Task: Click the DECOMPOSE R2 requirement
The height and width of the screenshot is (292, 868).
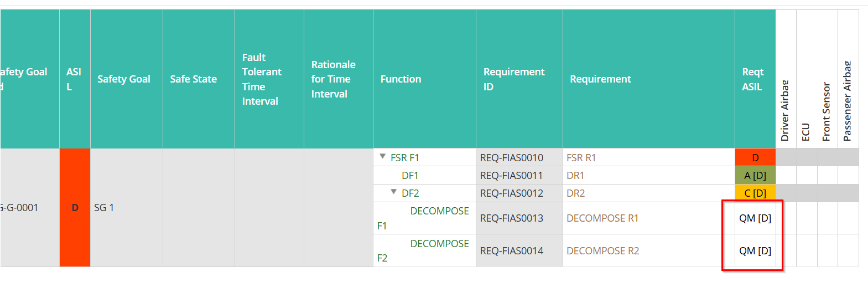Action: (x=602, y=250)
